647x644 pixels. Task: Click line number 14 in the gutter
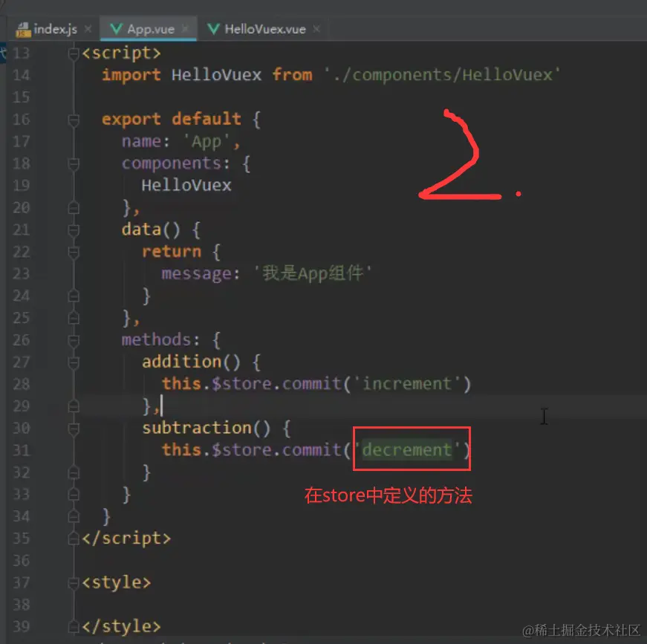tap(21, 76)
